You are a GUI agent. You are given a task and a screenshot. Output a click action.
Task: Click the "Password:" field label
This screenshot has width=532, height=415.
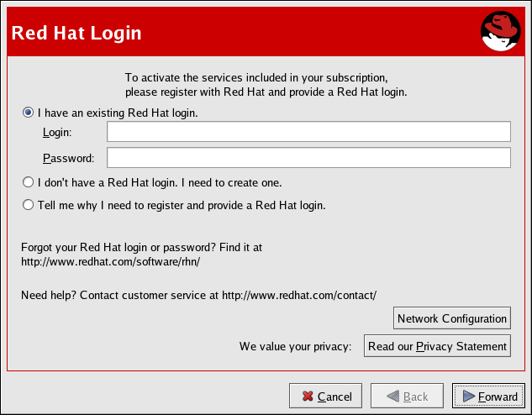click(x=68, y=158)
